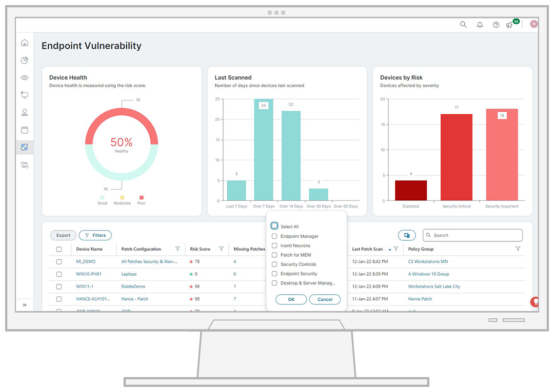Click the Security Important bar

point(502,155)
